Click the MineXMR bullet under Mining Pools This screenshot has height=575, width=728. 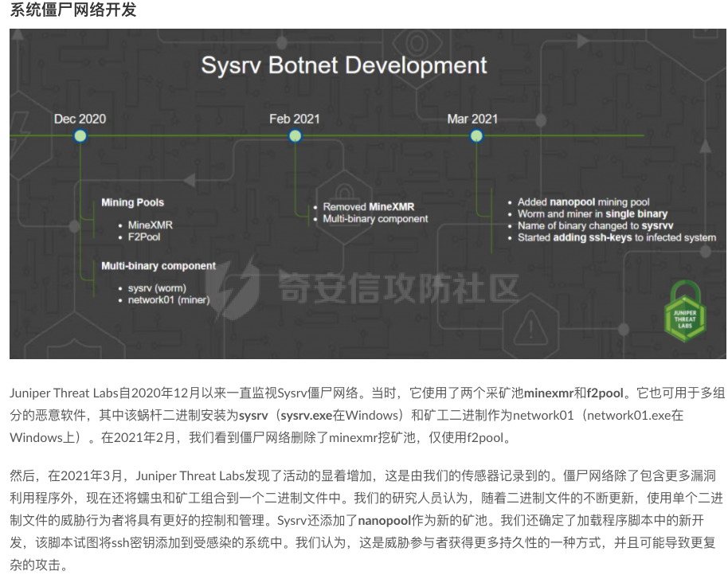[151, 225]
